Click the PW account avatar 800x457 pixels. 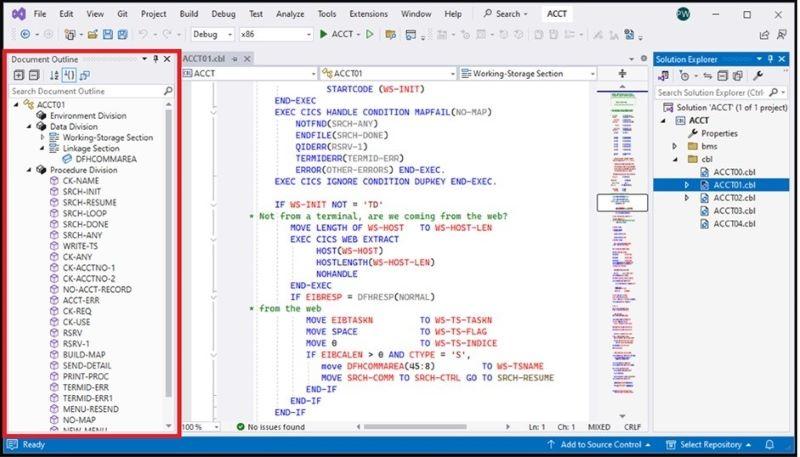coord(683,14)
